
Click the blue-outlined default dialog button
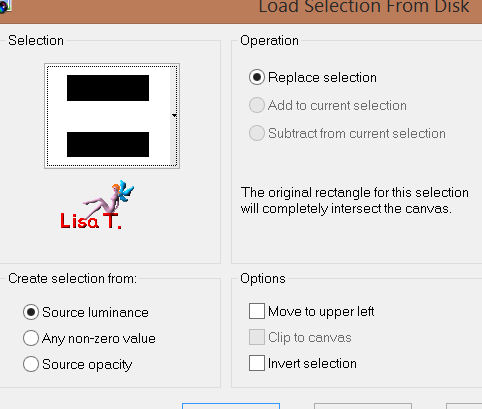231,406
